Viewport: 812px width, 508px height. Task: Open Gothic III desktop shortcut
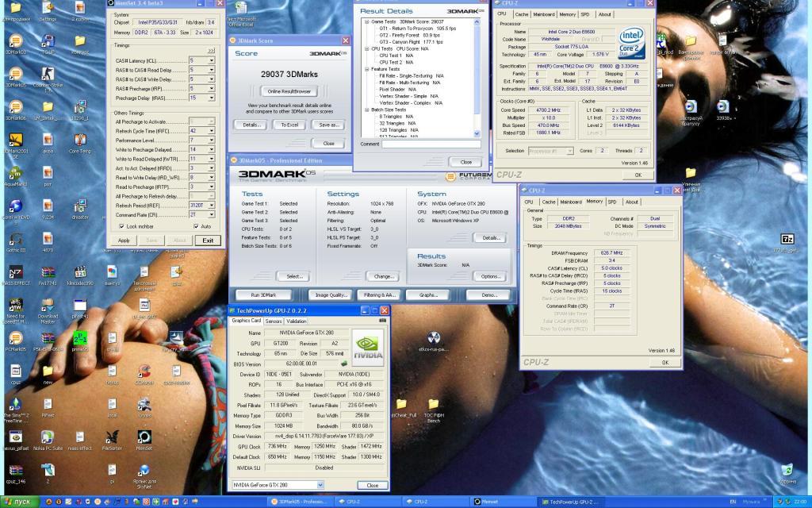click(x=16, y=239)
